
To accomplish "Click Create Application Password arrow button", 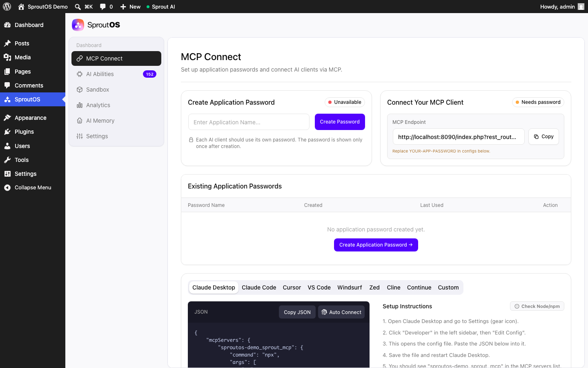I will coord(376,245).
